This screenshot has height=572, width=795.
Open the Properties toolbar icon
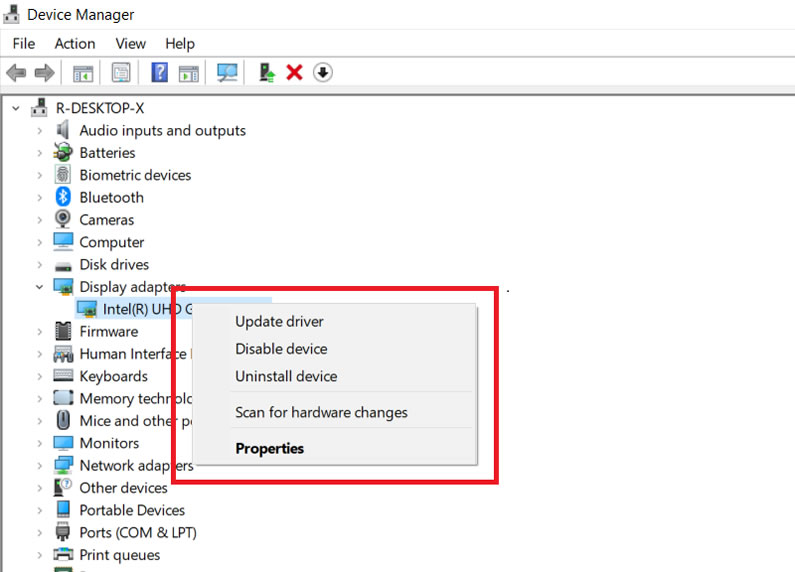[121, 73]
